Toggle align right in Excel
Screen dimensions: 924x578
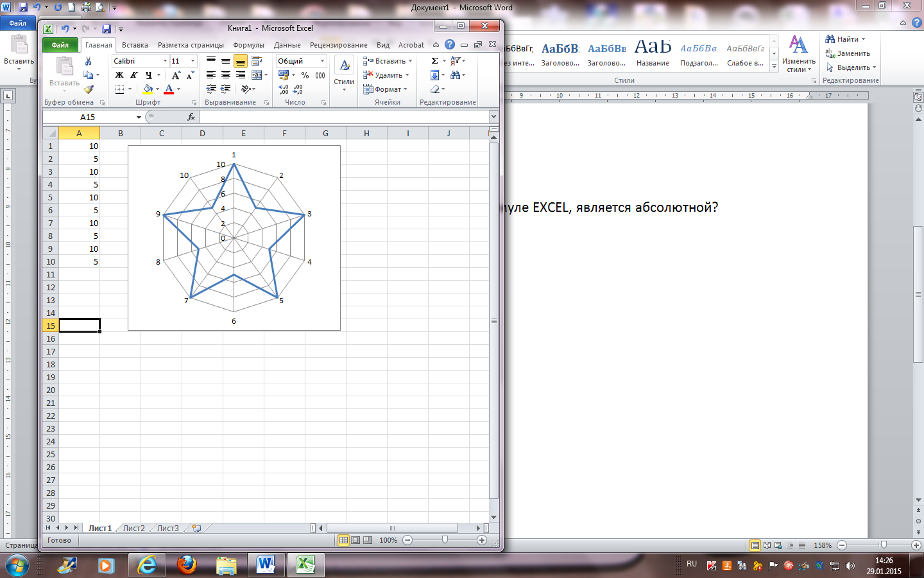[241, 75]
